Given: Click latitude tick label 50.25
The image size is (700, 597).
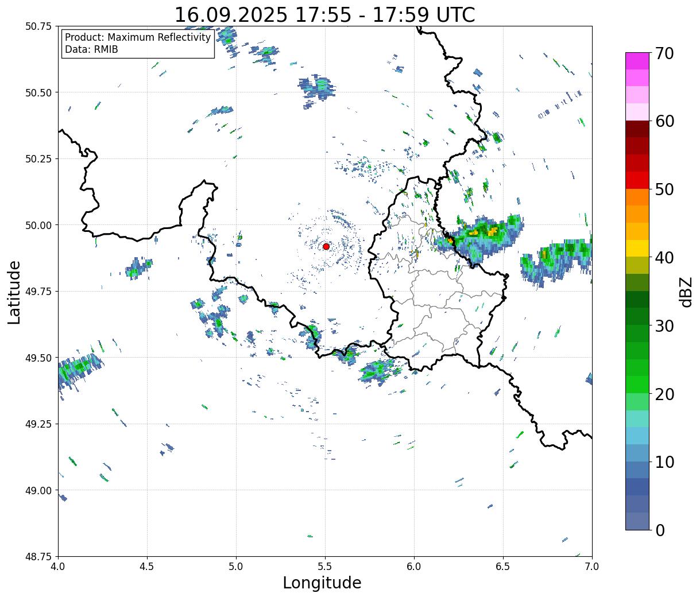Looking at the screenshot, I should point(38,159).
